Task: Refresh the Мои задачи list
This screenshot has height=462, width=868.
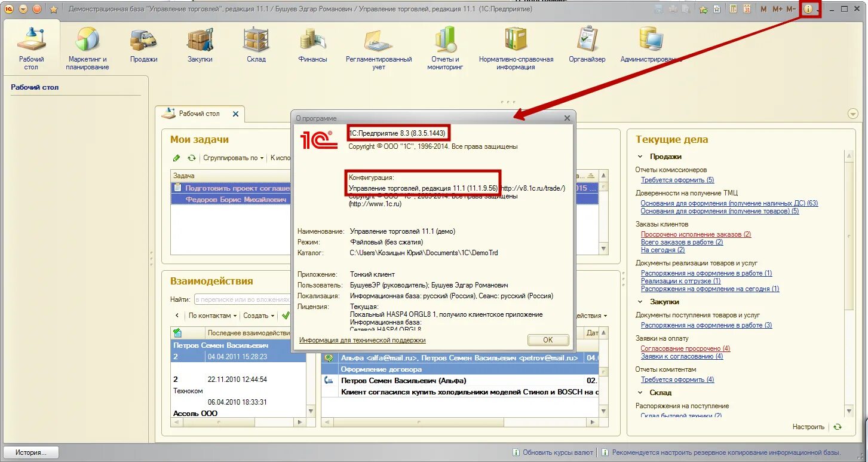Action: pos(191,158)
